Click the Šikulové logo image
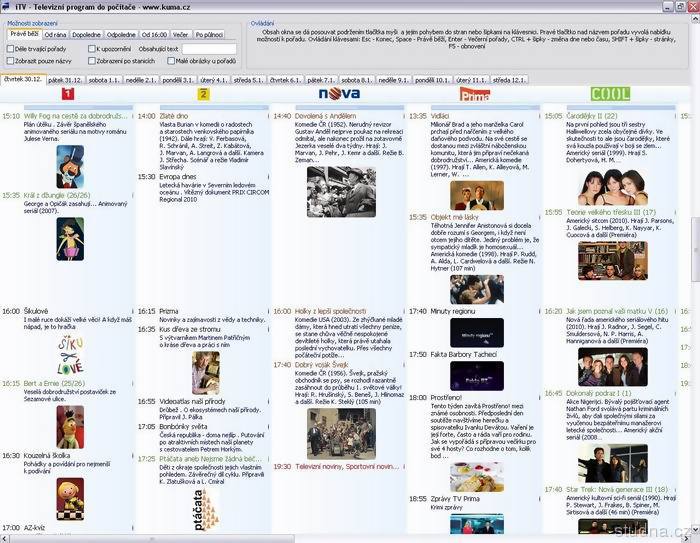The width and height of the screenshot is (700, 543). pos(70,355)
